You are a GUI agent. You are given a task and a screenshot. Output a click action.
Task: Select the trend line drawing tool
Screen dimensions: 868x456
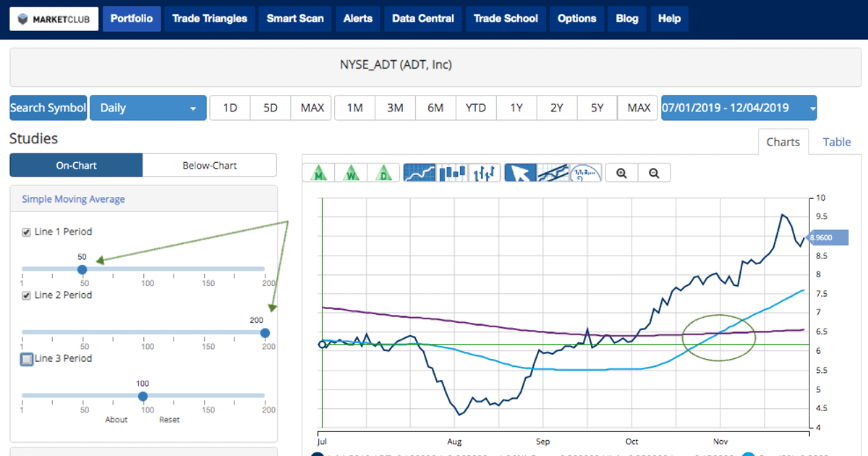pos(553,172)
